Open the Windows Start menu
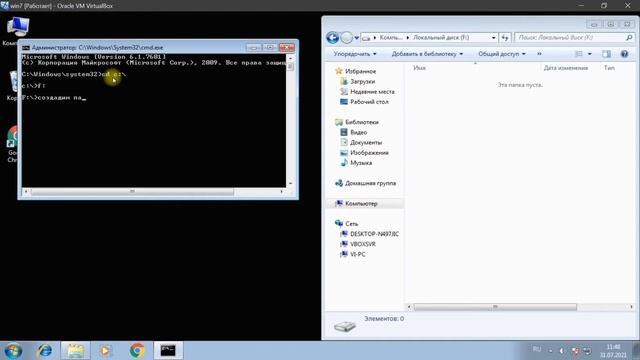 coord(13,351)
